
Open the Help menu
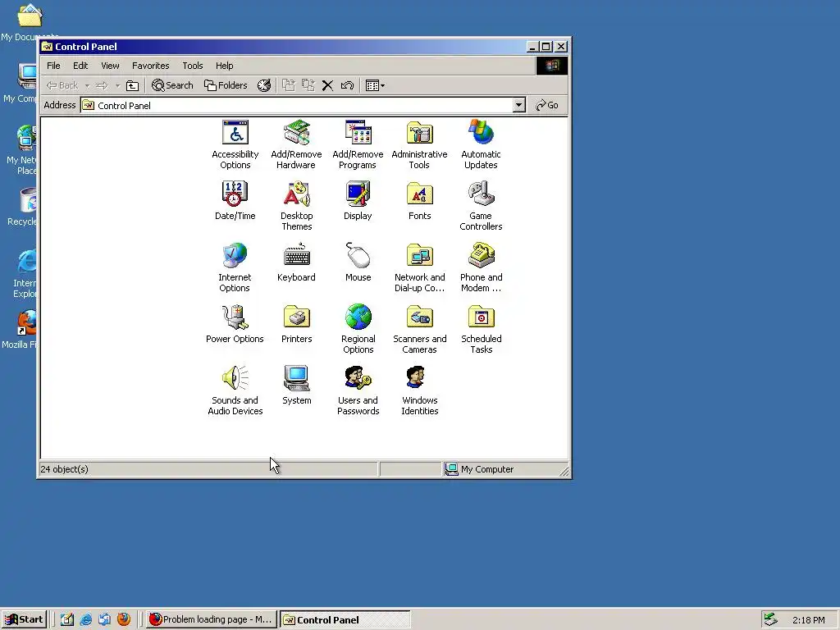pos(225,66)
